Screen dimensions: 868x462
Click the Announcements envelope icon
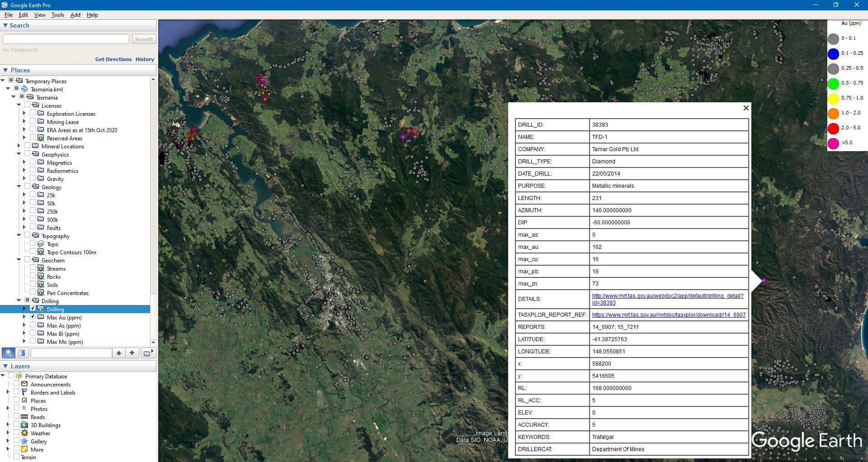click(24, 384)
